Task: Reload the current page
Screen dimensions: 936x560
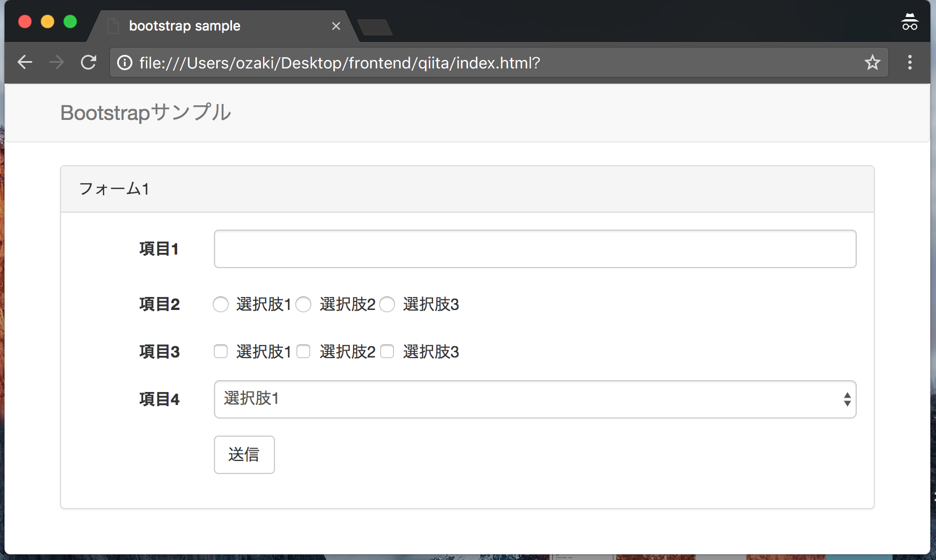Action: click(x=89, y=62)
